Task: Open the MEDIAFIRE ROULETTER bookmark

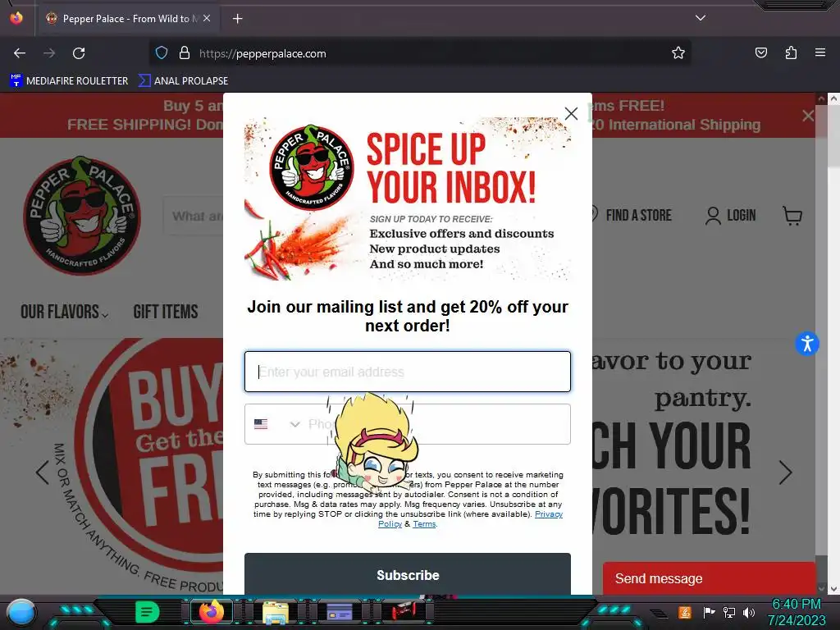Action: pyautogui.click(x=69, y=81)
